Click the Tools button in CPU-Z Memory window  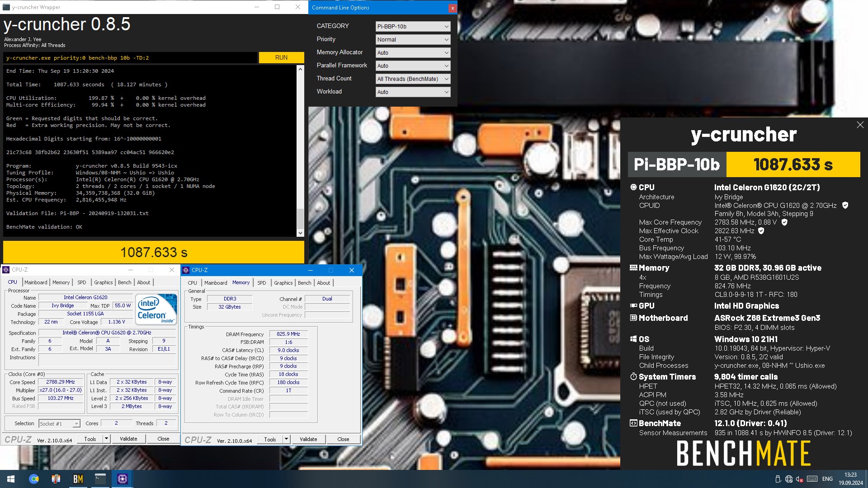point(270,439)
